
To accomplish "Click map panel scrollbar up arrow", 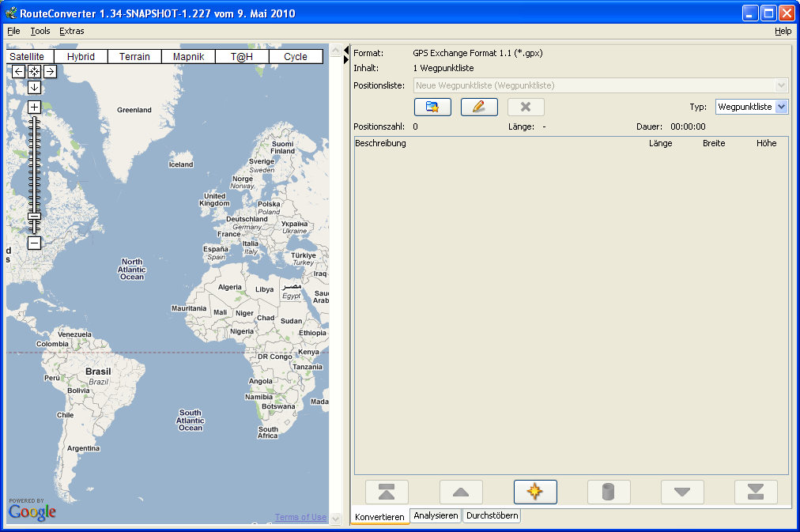I will pyautogui.click(x=335, y=50).
